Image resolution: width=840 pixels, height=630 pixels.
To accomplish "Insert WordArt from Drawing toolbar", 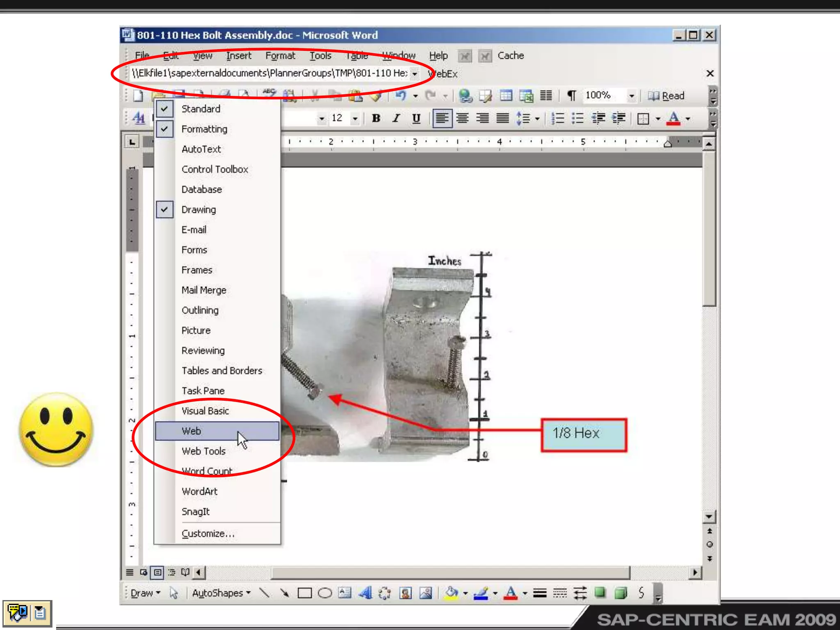I will coord(365,593).
